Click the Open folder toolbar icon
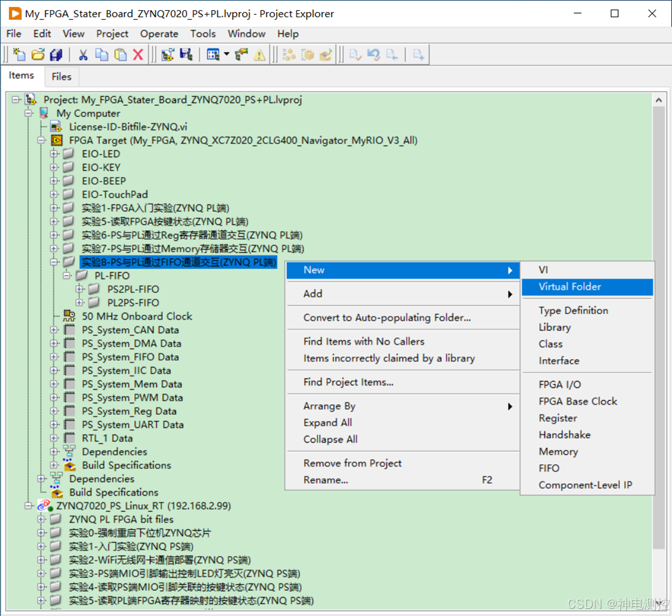This screenshot has width=672, height=616. click(x=38, y=54)
